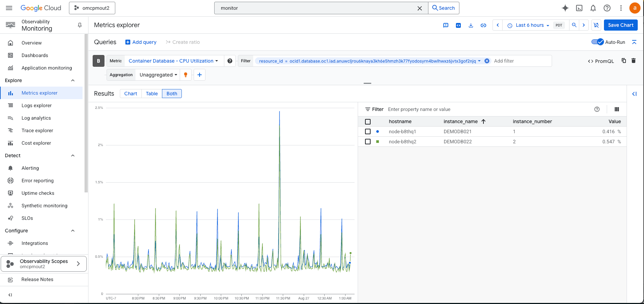Download the chart data
Viewport: 644px width, 304px height.
pos(471,25)
